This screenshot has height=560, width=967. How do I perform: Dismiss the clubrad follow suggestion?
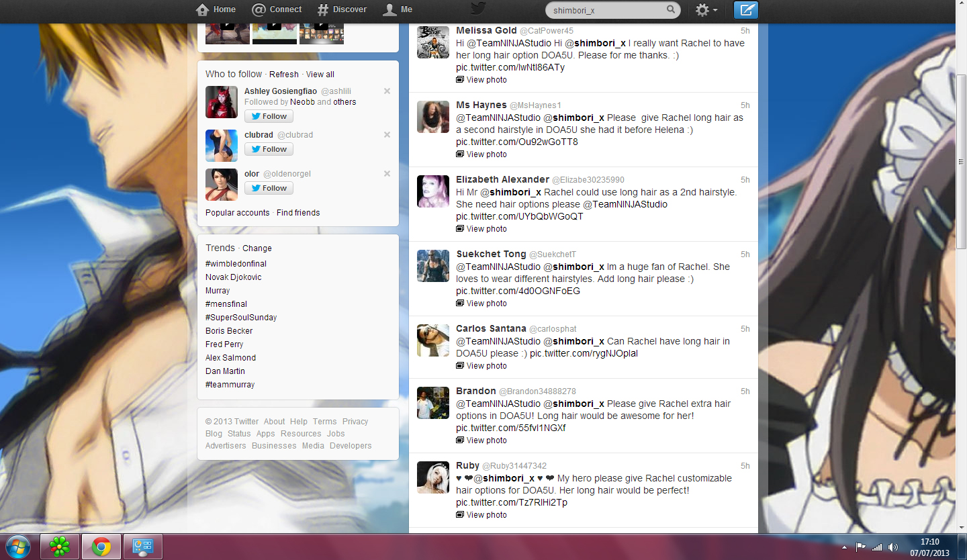[387, 134]
